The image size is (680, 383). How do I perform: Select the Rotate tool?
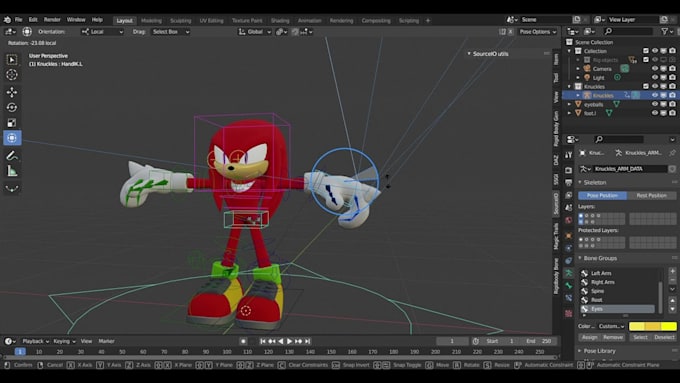coord(12,107)
